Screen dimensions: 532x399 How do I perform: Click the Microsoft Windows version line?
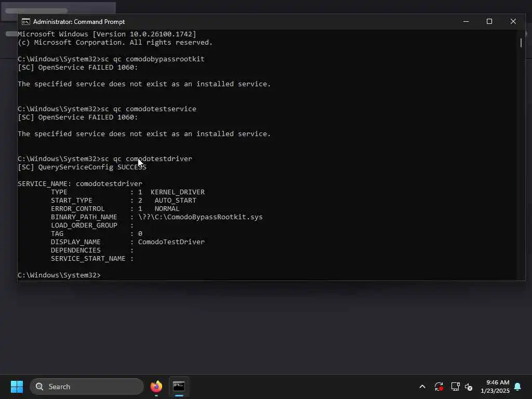107,34
